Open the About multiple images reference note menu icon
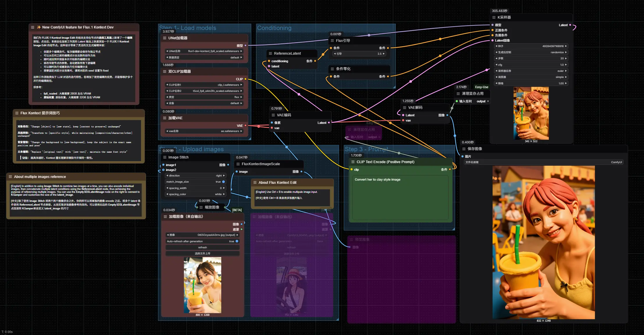This screenshot has height=335, width=644. coord(10,177)
